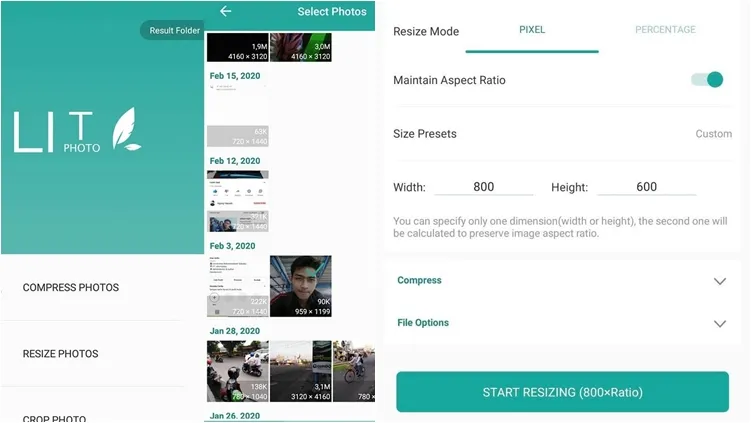751x423 pixels.
Task: Open the Result Folder button
Action: 173,30
